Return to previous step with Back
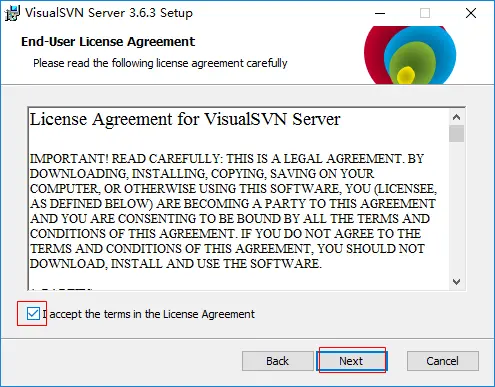 tap(277, 361)
